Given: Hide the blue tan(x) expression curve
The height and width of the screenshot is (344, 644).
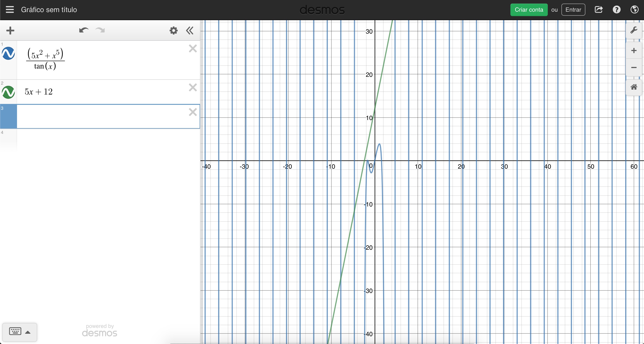Looking at the screenshot, I should tap(8, 53).
